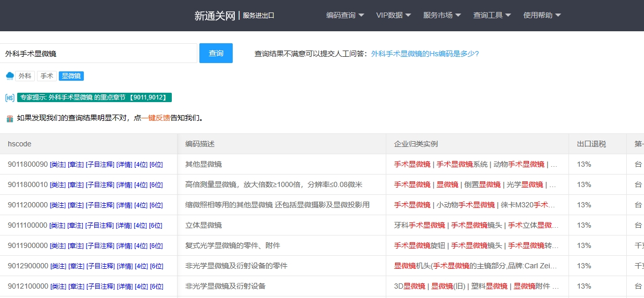644x298 pixels.
Task: Open the Hs编码是多少 question link
Action: click(x=425, y=54)
